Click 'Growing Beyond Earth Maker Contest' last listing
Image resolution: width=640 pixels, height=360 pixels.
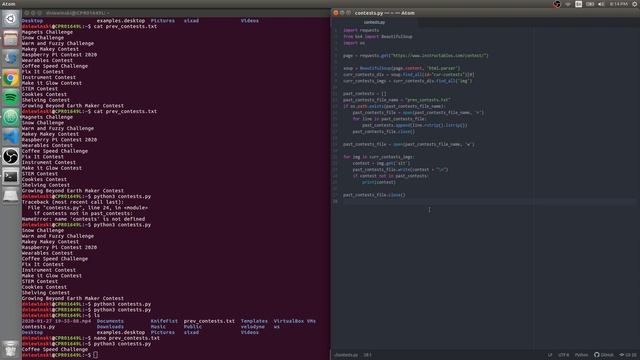(x=73, y=298)
